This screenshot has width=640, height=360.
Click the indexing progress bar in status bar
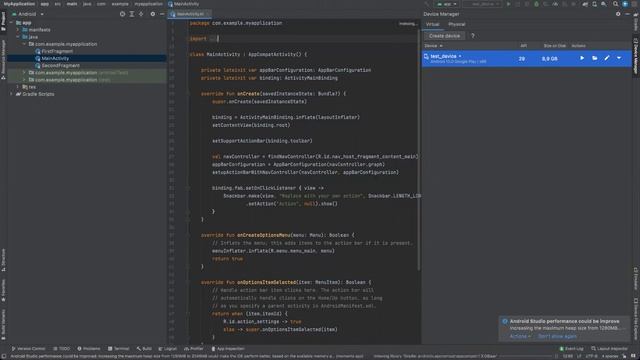click(x=527, y=356)
